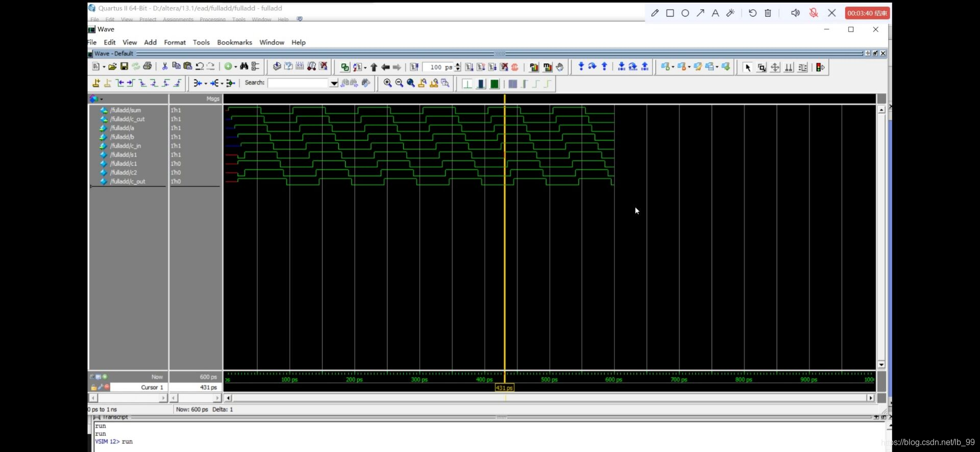Print using the printer toolbar icon
Screen dimensions: 980x452
pyautogui.click(x=148, y=67)
